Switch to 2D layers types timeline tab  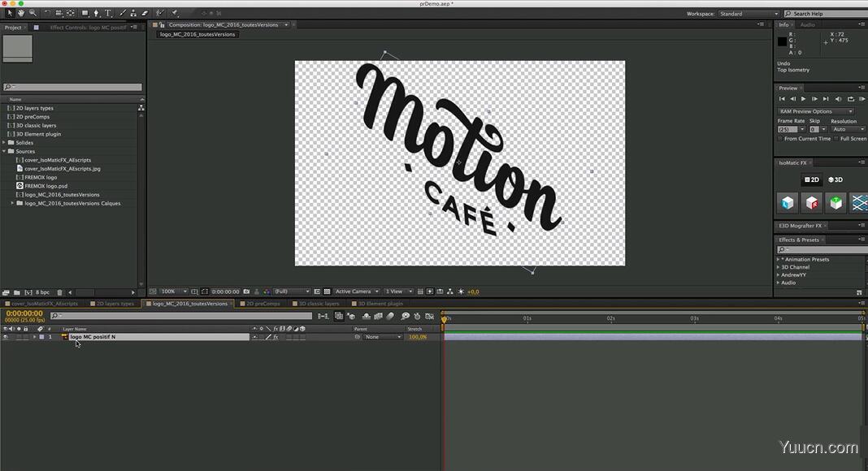click(115, 304)
